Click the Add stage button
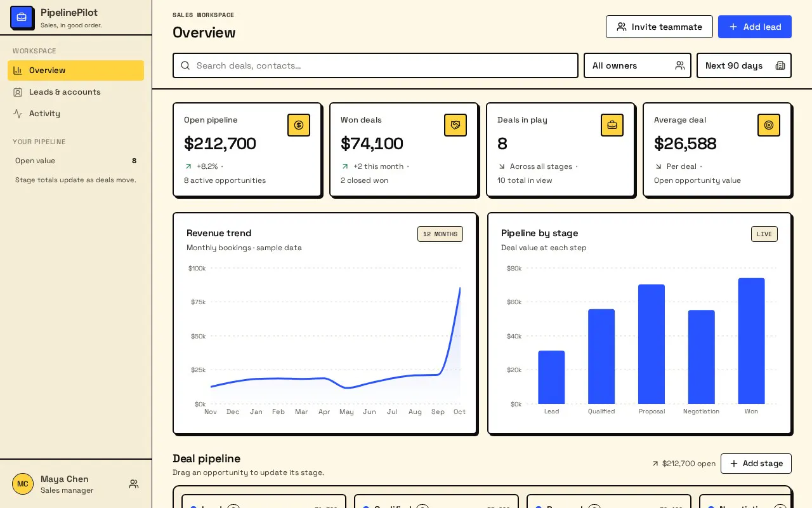This screenshot has width=812, height=508. [756, 464]
